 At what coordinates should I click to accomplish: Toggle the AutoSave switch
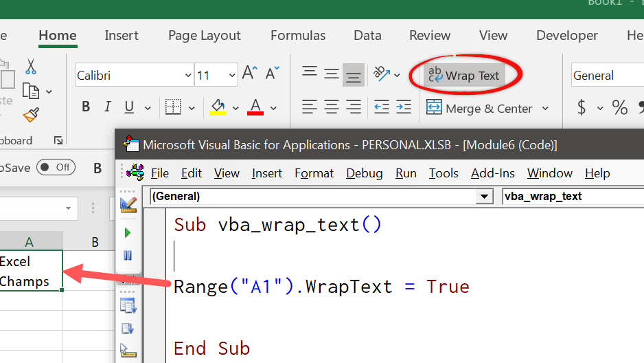pos(56,167)
